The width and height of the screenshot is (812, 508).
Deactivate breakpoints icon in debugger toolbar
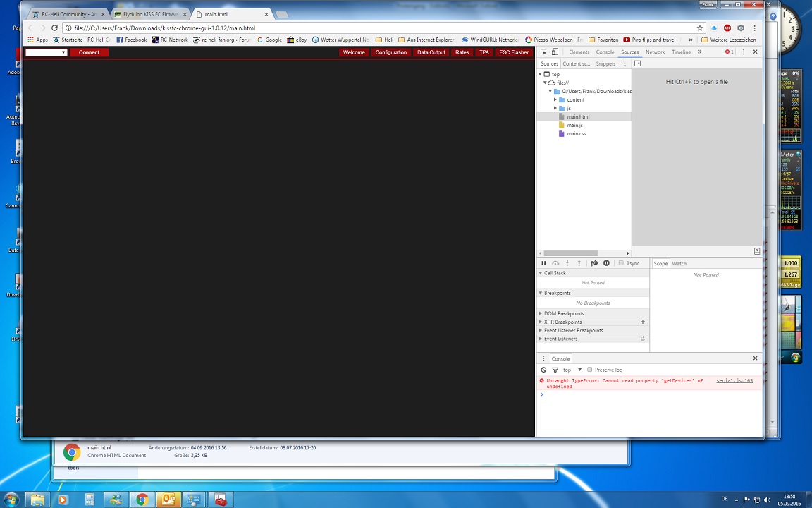click(594, 263)
